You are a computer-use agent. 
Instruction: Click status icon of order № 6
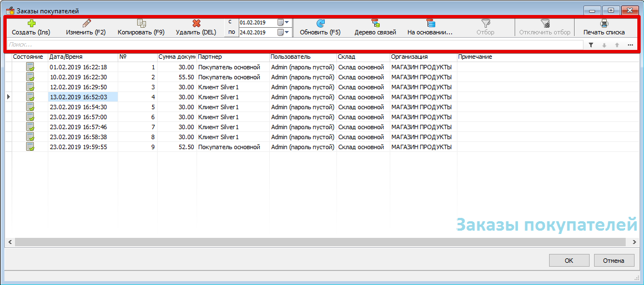tap(30, 117)
